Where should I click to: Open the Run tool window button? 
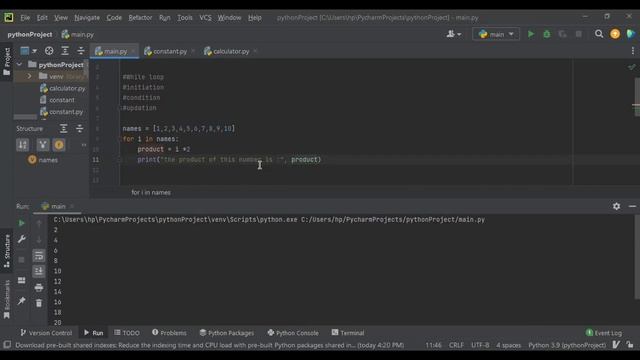pos(93,333)
